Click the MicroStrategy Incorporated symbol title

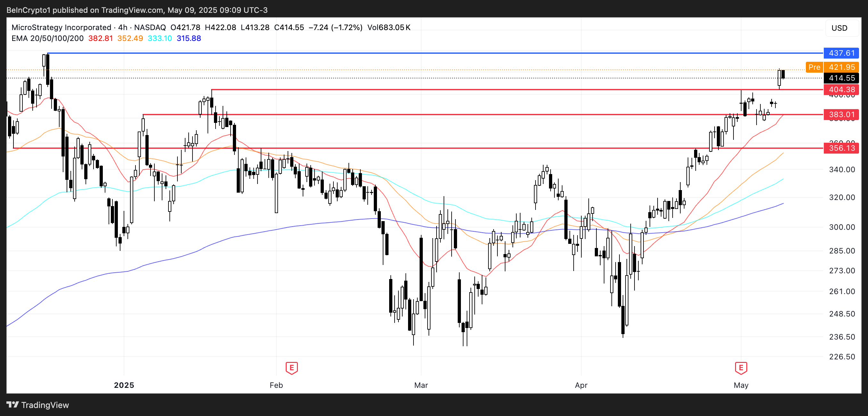pos(61,27)
